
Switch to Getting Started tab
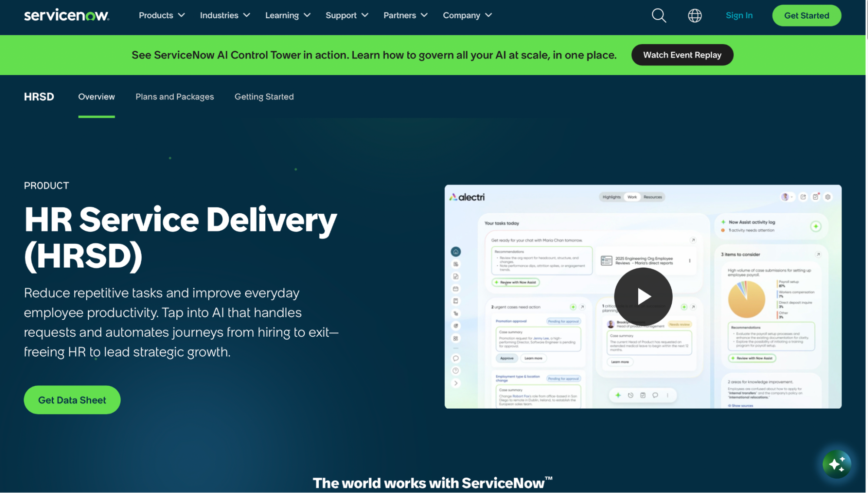click(264, 97)
